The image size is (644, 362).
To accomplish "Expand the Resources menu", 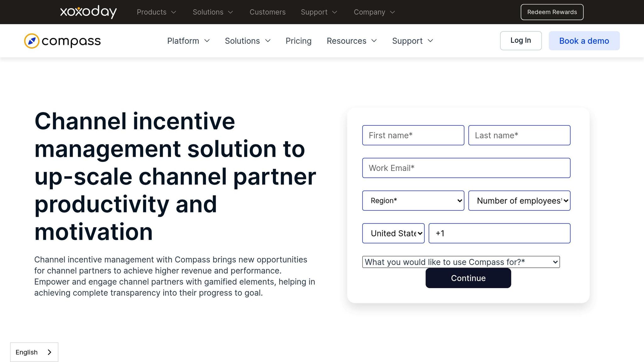I will pos(352,41).
